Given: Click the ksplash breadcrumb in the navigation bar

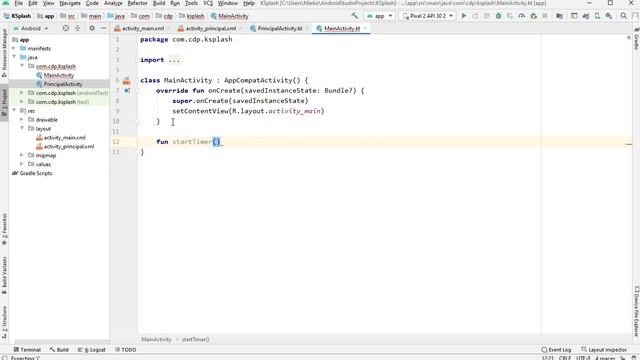Looking at the screenshot, I should 195,16.
